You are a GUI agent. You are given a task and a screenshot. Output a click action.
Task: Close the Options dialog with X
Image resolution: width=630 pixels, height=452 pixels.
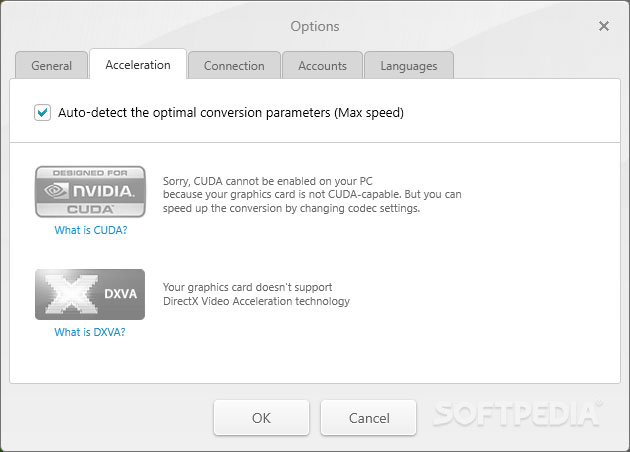coord(604,26)
